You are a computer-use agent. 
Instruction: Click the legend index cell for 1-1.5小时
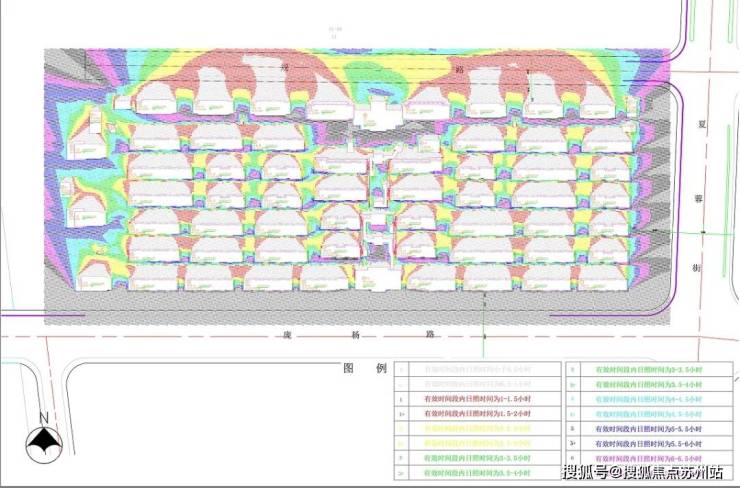click(402, 397)
